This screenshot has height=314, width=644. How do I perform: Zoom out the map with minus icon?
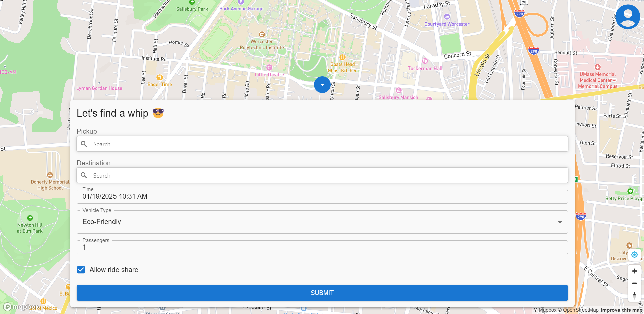point(634,283)
